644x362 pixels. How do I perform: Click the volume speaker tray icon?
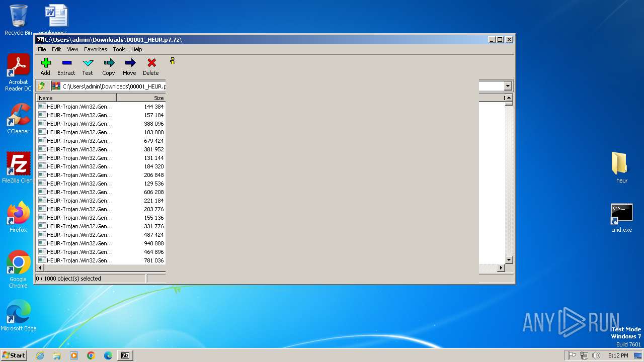click(596, 355)
